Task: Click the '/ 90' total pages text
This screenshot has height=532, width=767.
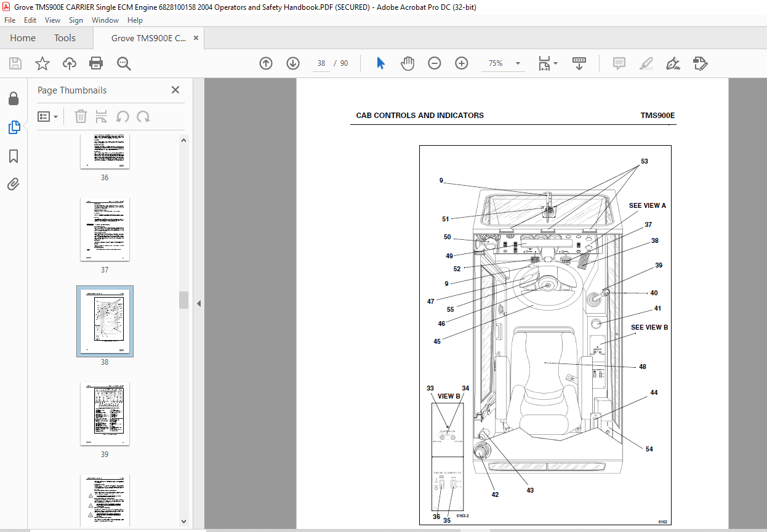Action: click(340, 63)
